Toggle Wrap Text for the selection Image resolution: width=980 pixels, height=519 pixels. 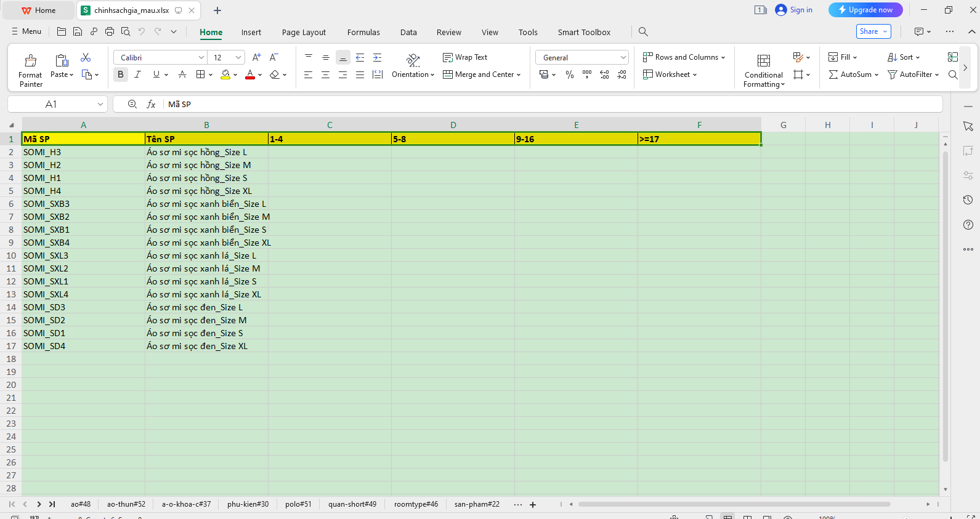pos(465,57)
